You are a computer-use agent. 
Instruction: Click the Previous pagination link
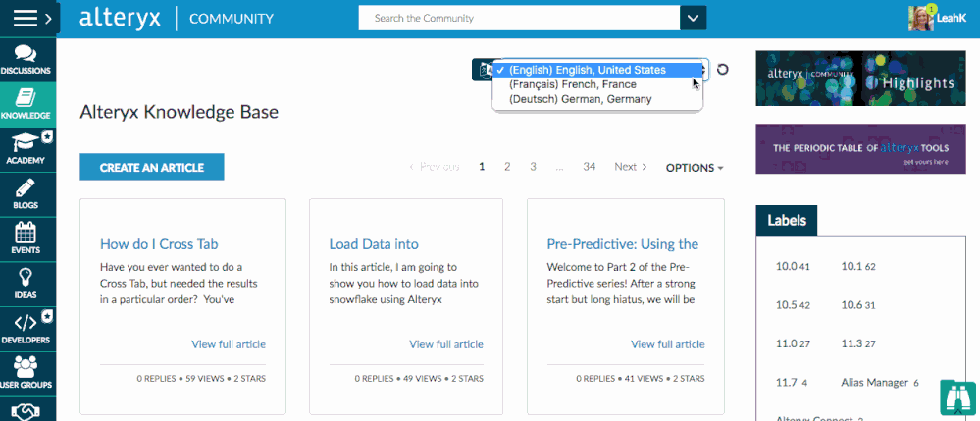coord(435,167)
